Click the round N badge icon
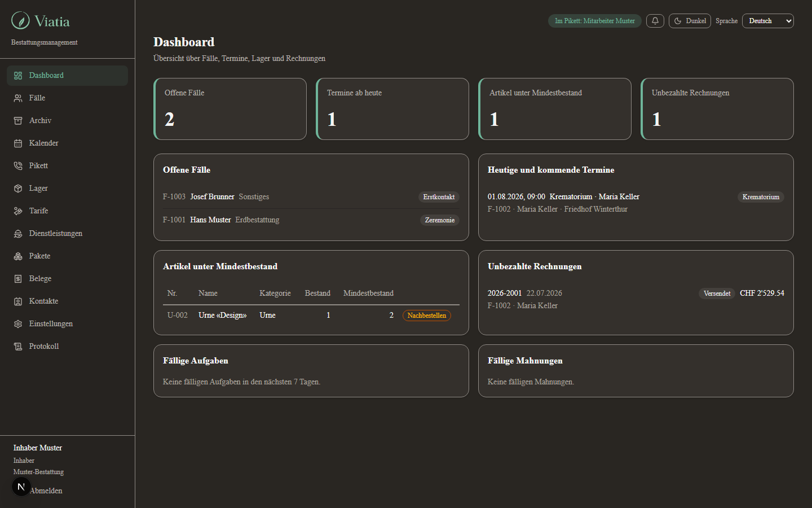The height and width of the screenshot is (508, 812). [x=21, y=487]
